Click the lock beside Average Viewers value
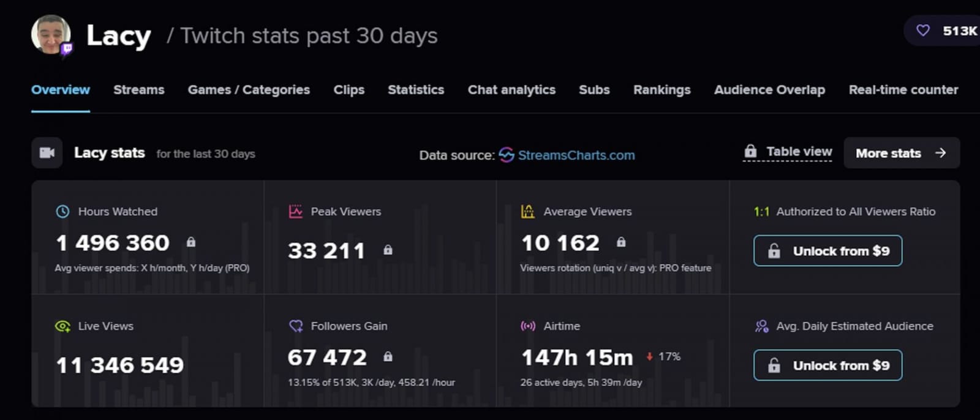Viewport: 980px width, 420px height. 620,244
